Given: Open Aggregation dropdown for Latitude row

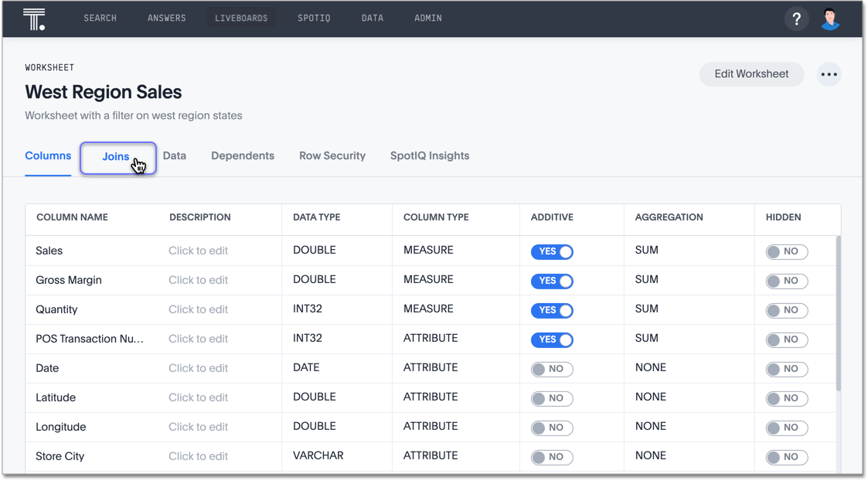Looking at the screenshot, I should click(650, 397).
